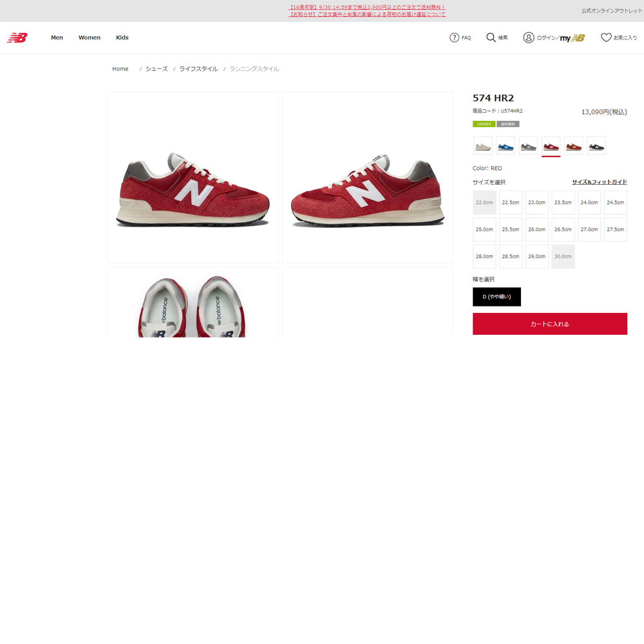Screen dimensions: 644x644
Task: Select the D (やや細い) width button
Action: pyautogui.click(x=497, y=297)
